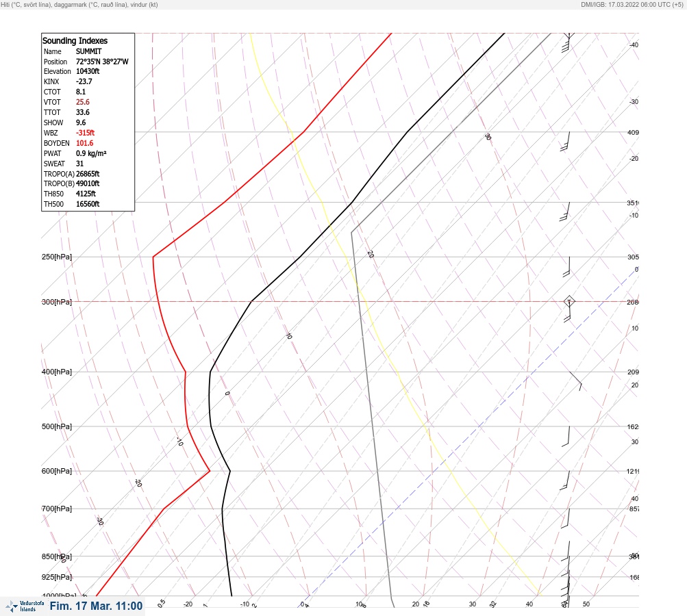Click the station name 'SUMMIT'

[89, 51]
